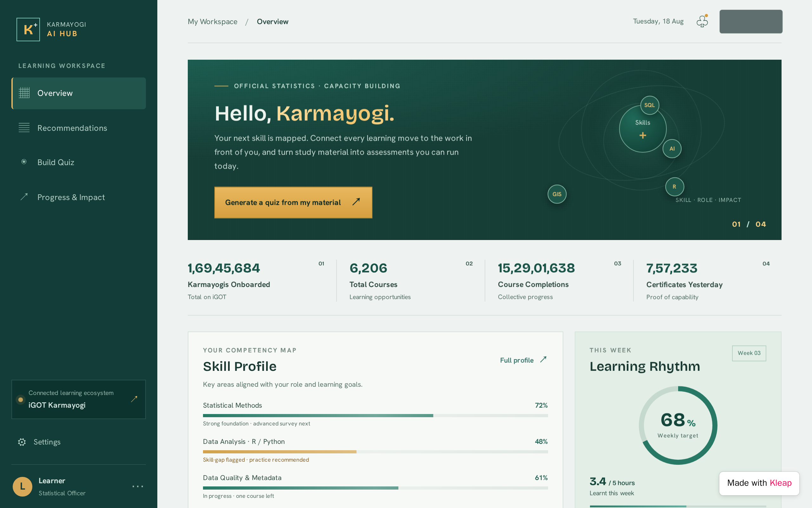The image size is (812, 508).
Task: Click the K+ Karmayogi logo icon
Action: [28, 30]
